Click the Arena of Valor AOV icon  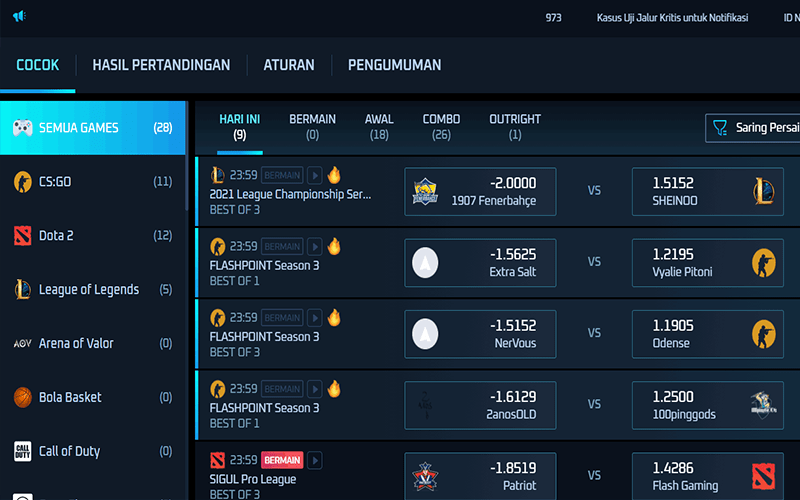[x=22, y=343]
